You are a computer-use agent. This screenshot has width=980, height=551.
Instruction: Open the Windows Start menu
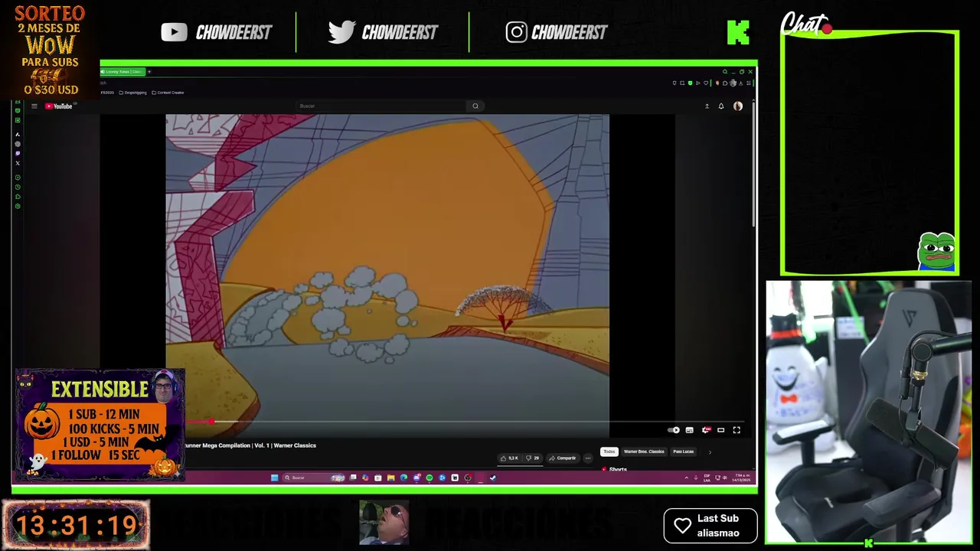click(x=275, y=478)
